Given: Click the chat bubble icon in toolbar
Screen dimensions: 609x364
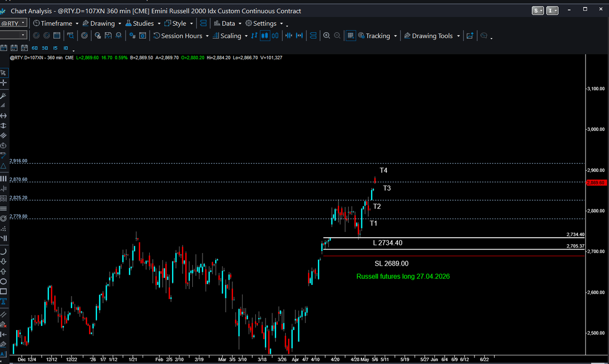Looking at the screenshot, I should 484,36.
